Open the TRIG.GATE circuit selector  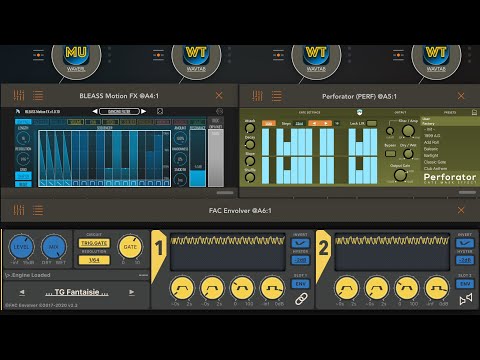(x=94, y=243)
